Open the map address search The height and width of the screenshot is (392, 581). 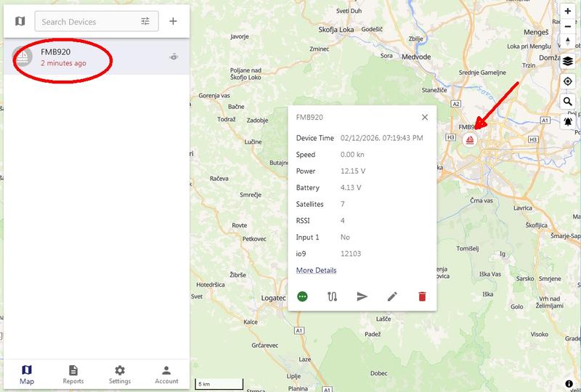(568, 101)
